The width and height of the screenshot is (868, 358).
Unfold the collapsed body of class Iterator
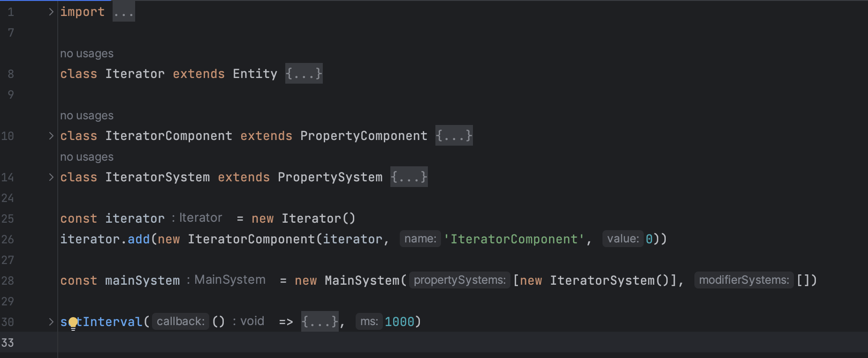point(304,74)
